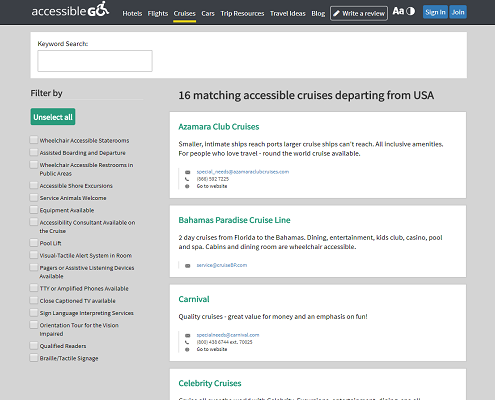This screenshot has width=495, height=400.
Task: Check Wheelchair Accessible Staterooms filter
Action: coord(34,140)
